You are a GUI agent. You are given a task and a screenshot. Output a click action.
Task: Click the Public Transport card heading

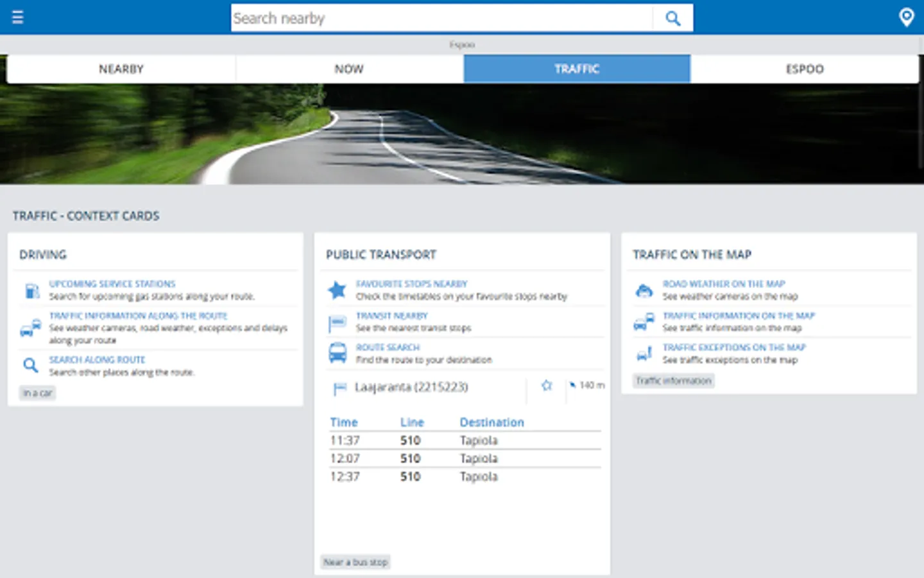381,255
